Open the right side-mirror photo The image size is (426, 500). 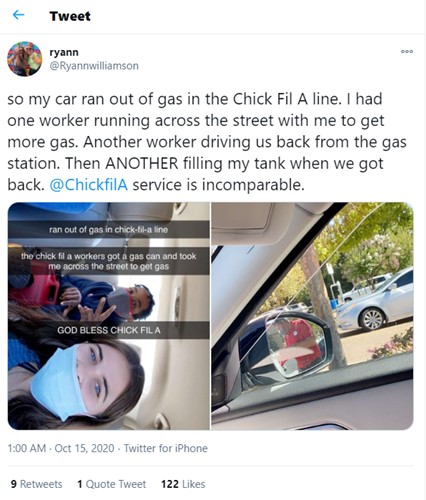(312, 316)
